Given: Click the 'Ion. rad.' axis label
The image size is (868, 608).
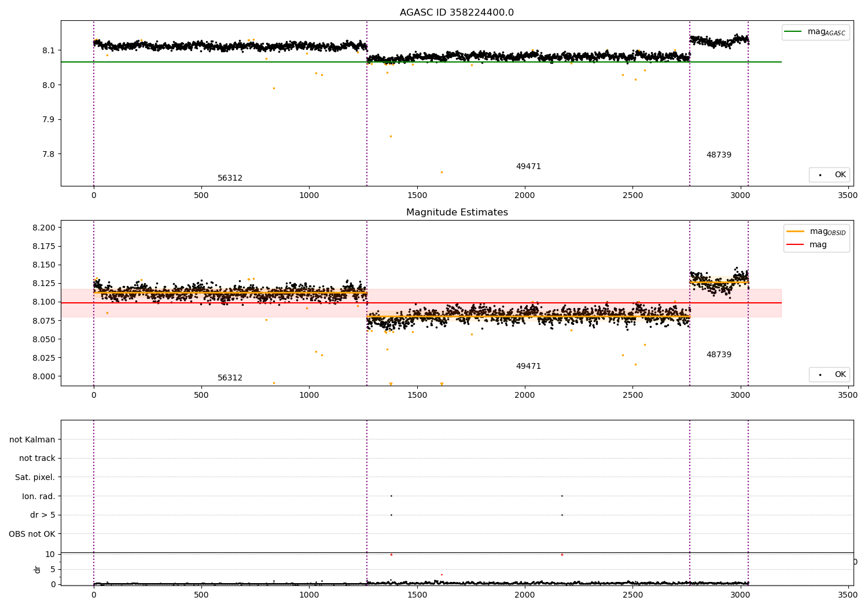Looking at the screenshot, I should coord(39,496).
